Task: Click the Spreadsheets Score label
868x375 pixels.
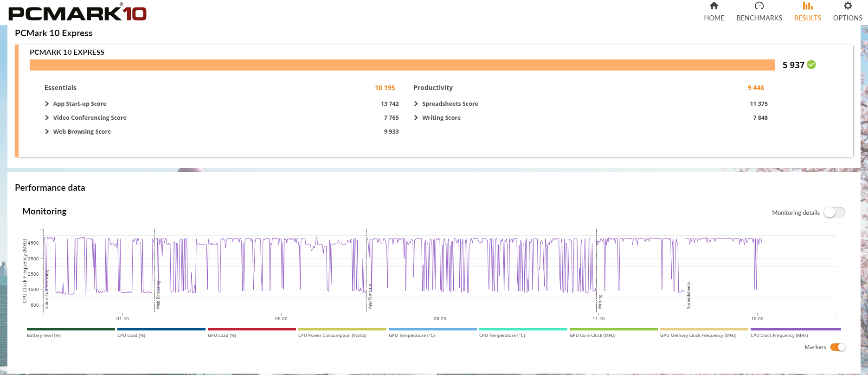Action: pyautogui.click(x=450, y=104)
